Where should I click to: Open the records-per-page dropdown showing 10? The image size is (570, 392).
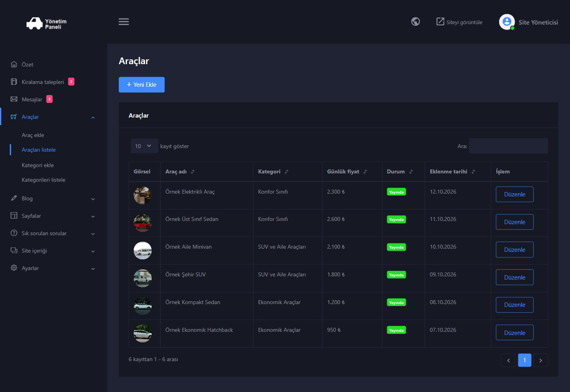pyautogui.click(x=144, y=146)
